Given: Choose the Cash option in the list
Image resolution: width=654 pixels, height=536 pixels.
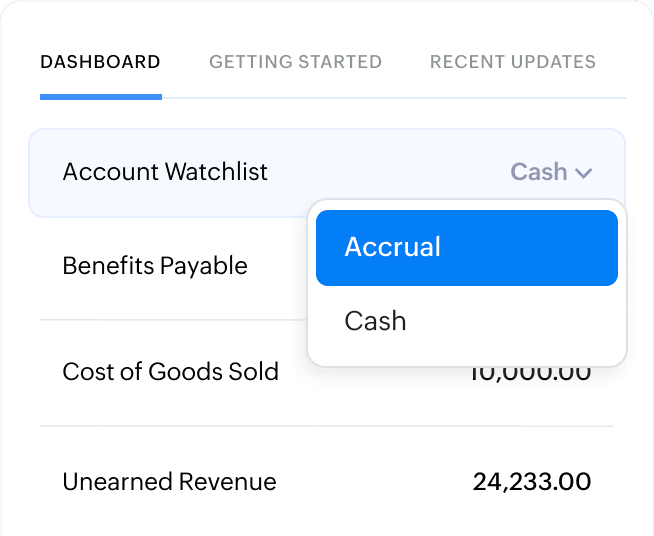Looking at the screenshot, I should click(x=375, y=321).
